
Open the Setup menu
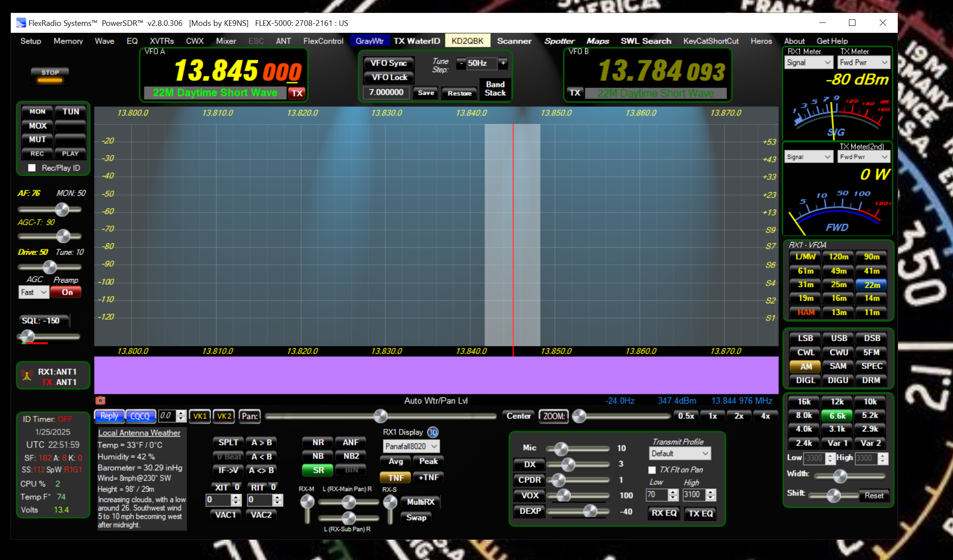[31, 41]
